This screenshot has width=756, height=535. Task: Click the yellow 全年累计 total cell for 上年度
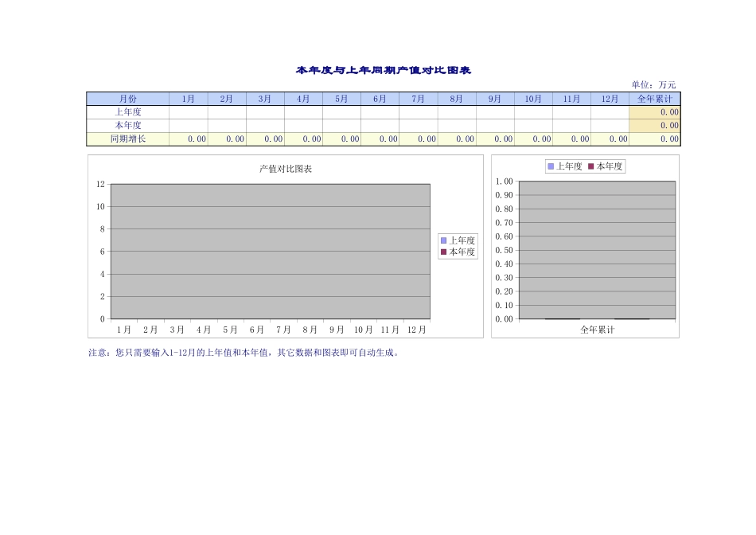coord(655,111)
